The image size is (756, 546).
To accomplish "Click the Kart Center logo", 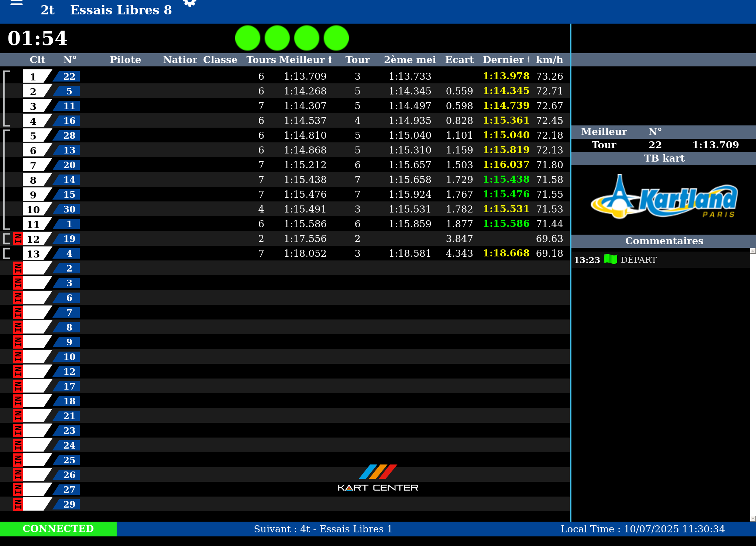I will pos(378,478).
